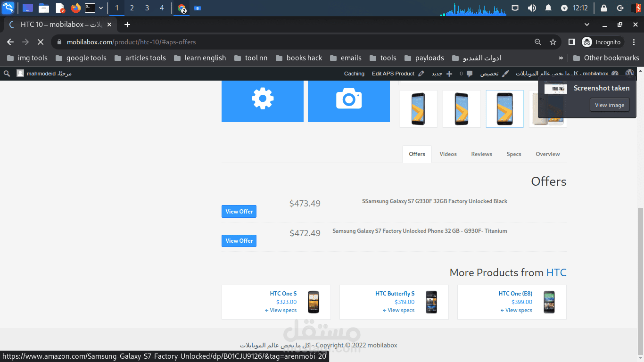
Task: Open the tool nn bookmark folder
Action: 251,58
